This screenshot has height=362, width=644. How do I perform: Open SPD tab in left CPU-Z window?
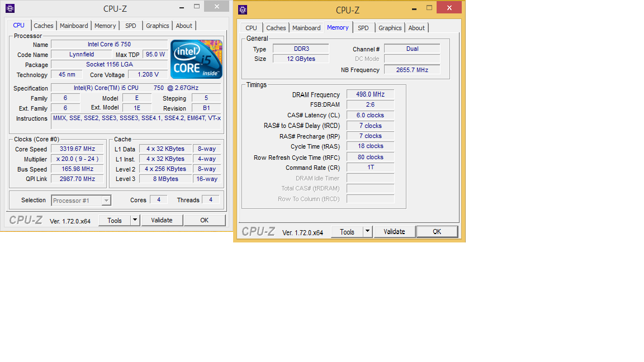(x=131, y=26)
